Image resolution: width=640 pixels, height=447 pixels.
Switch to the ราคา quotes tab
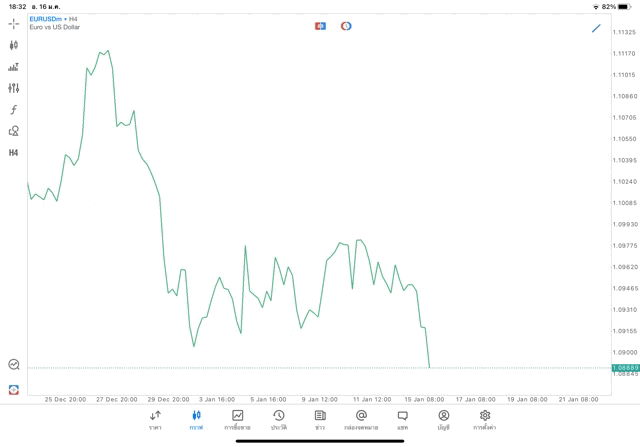155,420
